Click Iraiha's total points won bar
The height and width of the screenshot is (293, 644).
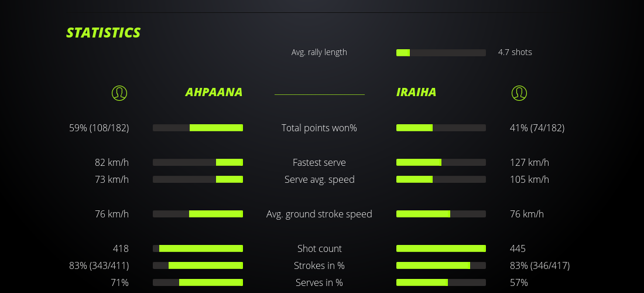[x=441, y=128]
